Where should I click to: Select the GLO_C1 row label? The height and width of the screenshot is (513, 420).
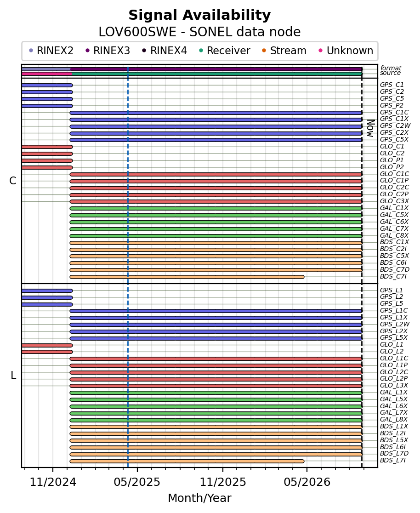pos(392,146)
